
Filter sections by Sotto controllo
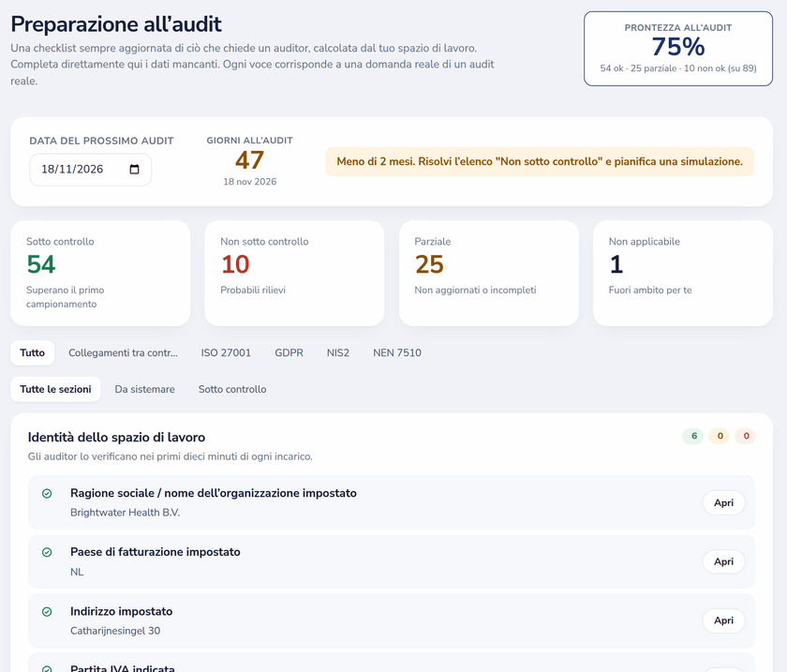point(232,389)
